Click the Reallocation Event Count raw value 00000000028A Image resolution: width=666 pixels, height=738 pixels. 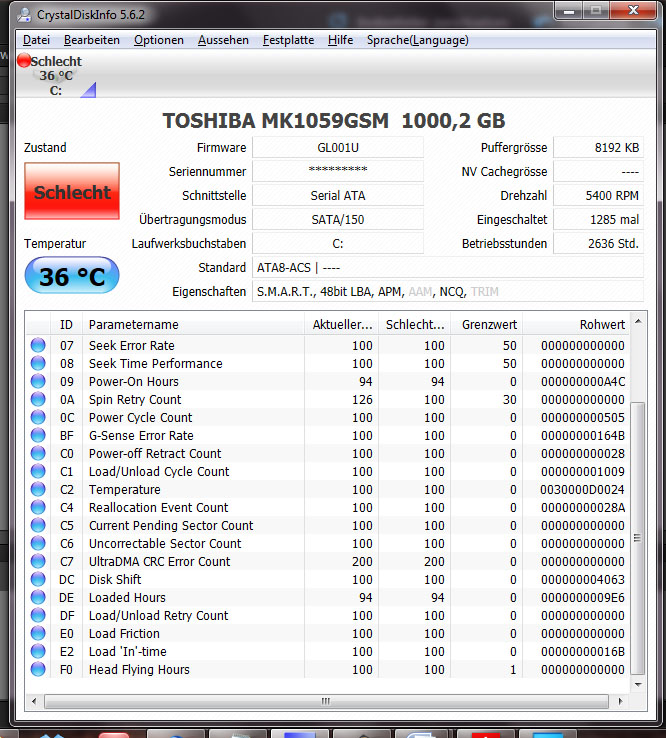click(x=583, y=507)
